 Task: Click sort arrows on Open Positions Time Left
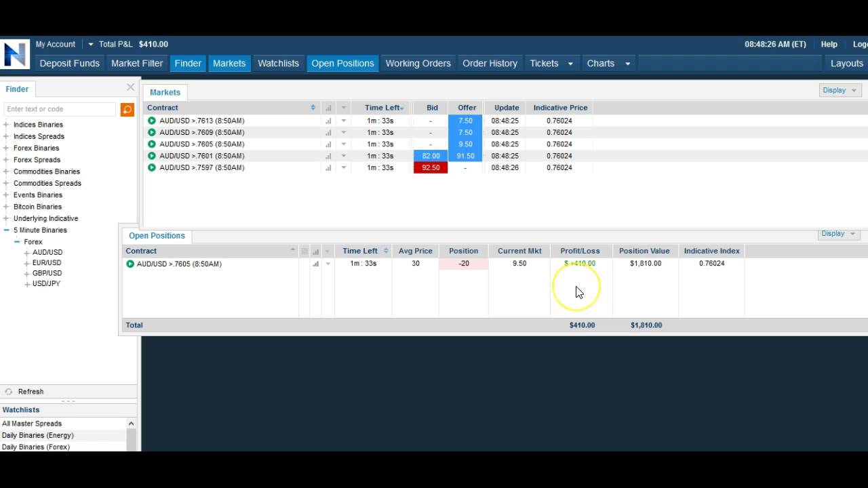point(386,251)
